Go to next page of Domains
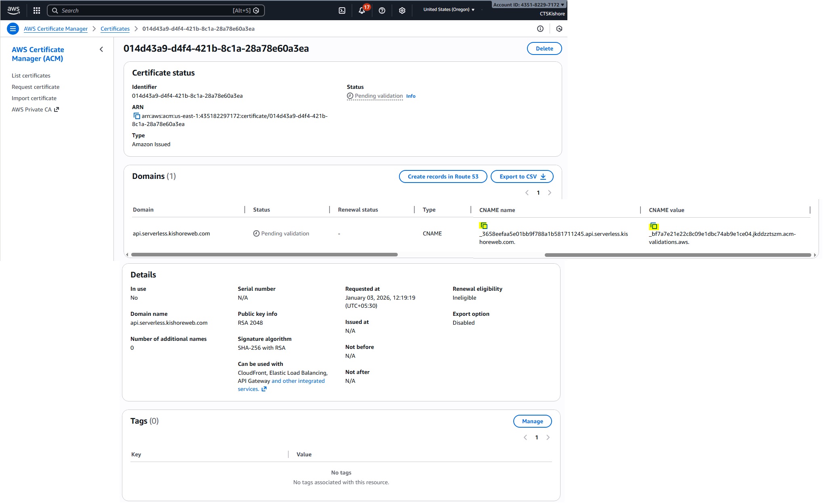 pos(549,193)
